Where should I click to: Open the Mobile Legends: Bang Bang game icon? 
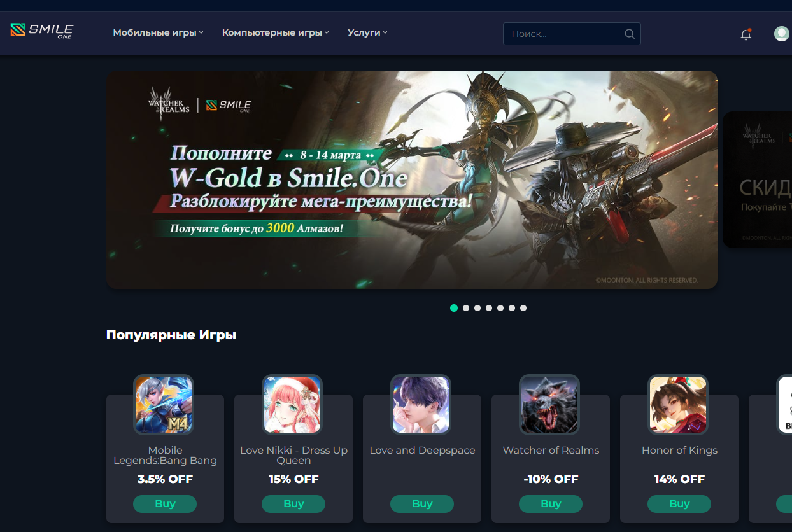(164, 405)
